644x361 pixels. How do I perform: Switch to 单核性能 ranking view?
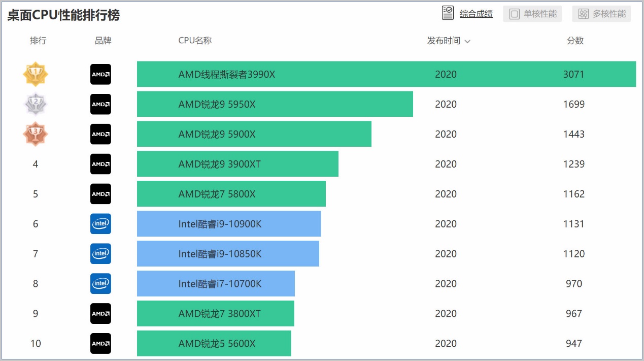(532, 14)
